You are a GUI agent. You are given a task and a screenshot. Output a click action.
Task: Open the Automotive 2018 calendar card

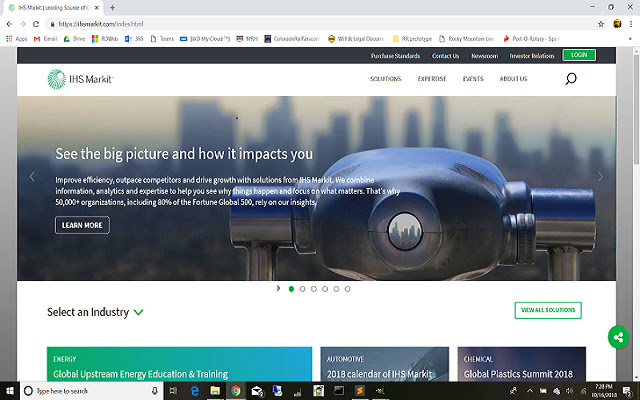point(384,364)
